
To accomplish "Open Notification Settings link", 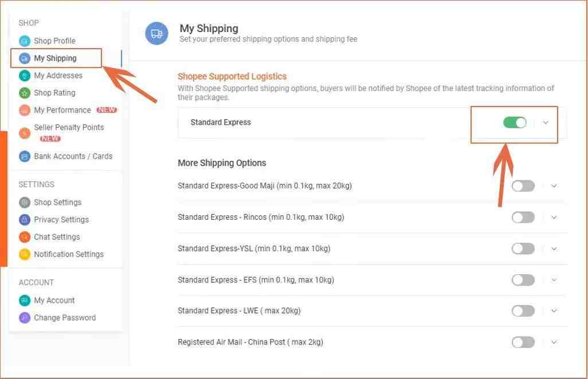I will click(69, 254).
